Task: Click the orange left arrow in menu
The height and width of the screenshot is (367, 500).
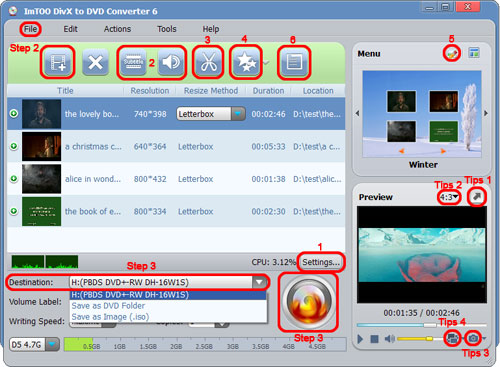Action: pos(402,151)
